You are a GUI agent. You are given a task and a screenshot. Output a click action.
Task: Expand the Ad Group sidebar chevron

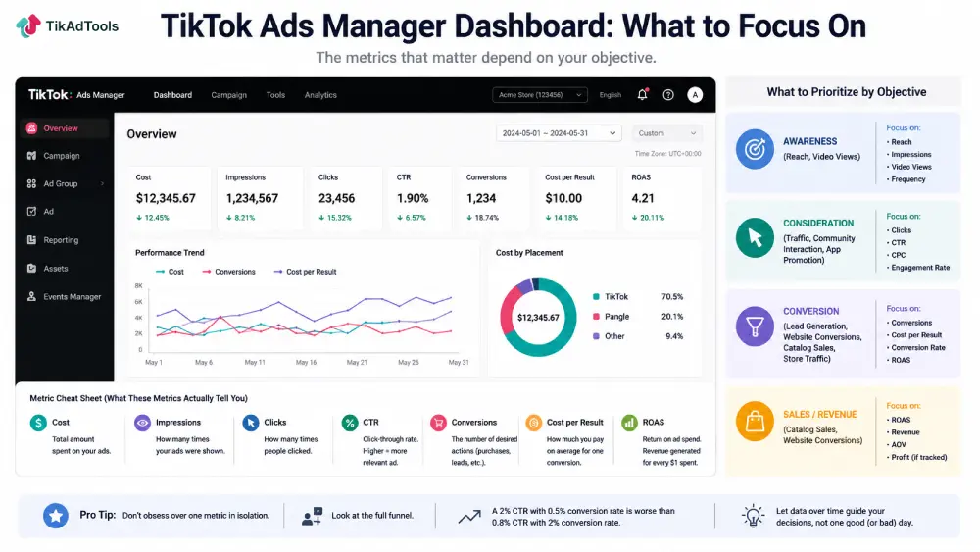(x=102, y=183)
